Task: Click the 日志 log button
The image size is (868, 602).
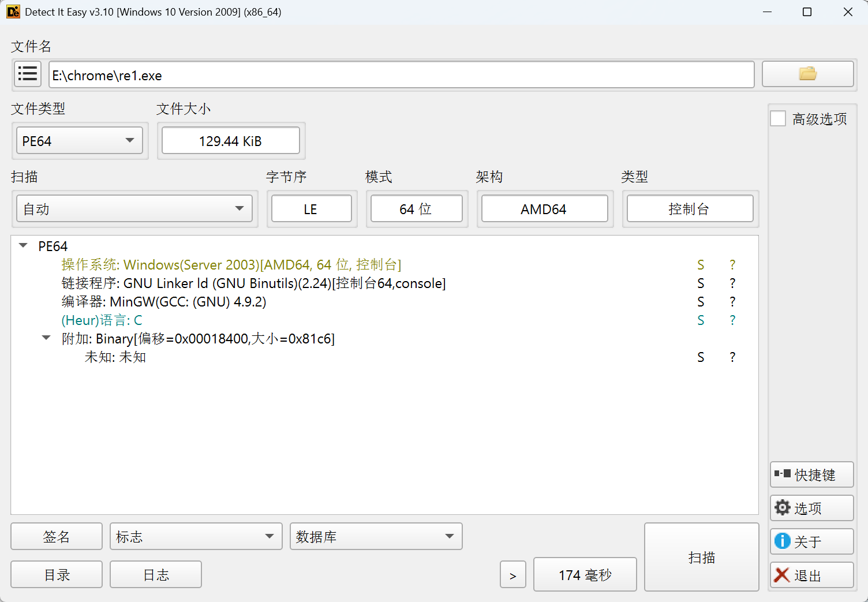Action: pos(156,575)
